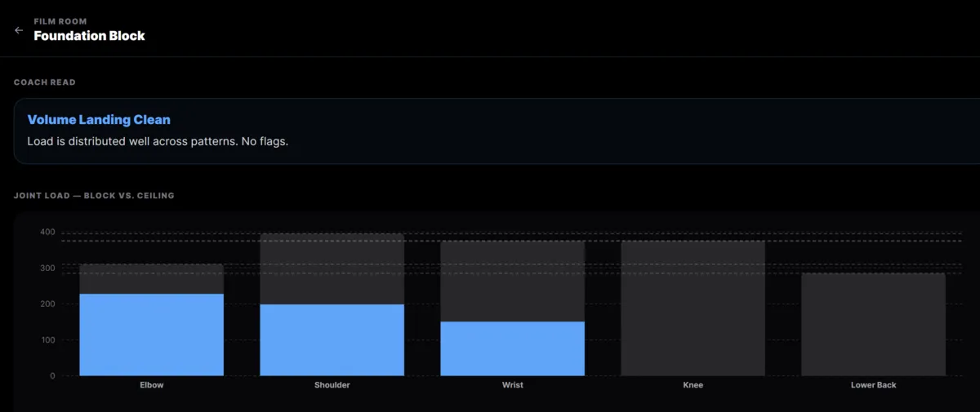Image resolution: width=980 pixels, height=412 pixels.
Task: Click the 0 y-axis value
Action: [52, 376]
